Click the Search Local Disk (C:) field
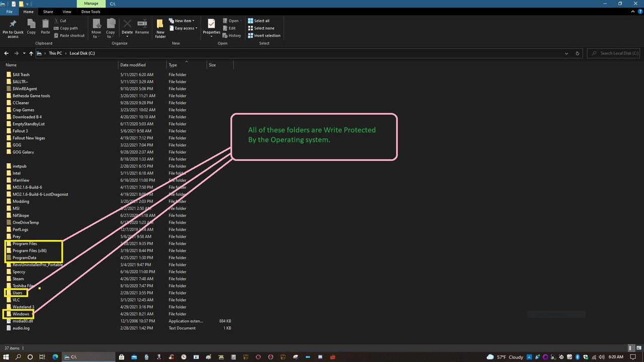 click(614, 53)
